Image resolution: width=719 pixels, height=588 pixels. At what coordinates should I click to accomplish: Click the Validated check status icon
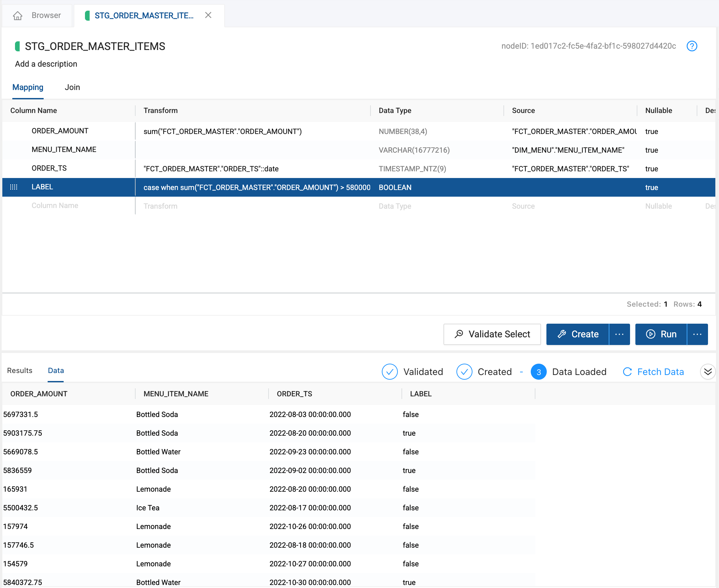(389, 372)
